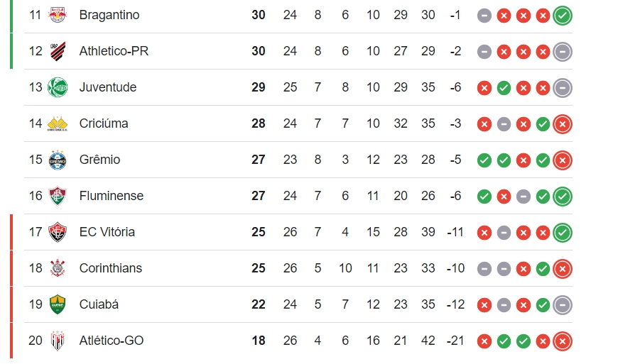Click Cuiabá's 22 points value

pos(259,304)
